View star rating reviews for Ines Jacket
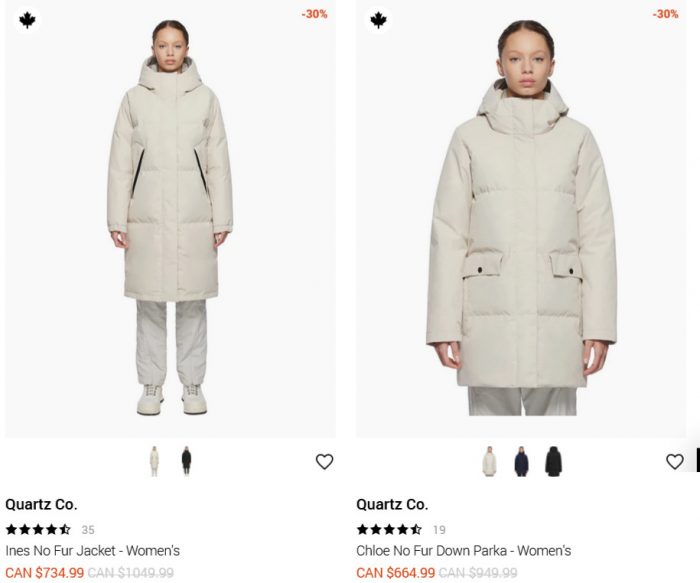This screenshot has width=700, height=583. (x=38, y=529)
